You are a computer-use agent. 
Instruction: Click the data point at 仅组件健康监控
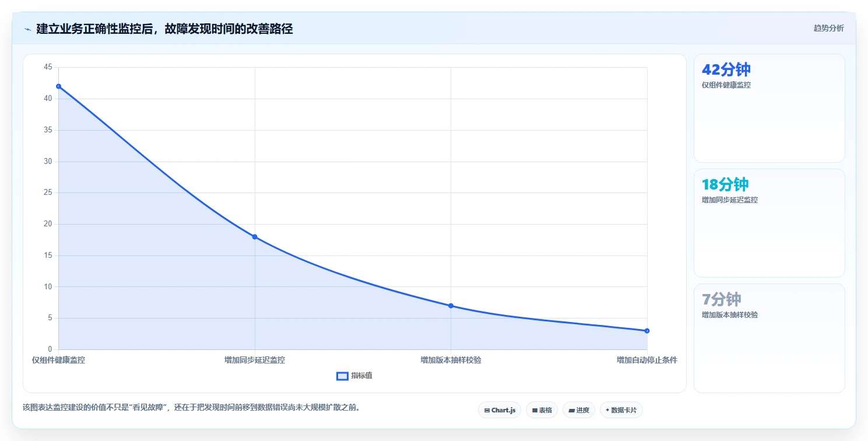(58, 86)
